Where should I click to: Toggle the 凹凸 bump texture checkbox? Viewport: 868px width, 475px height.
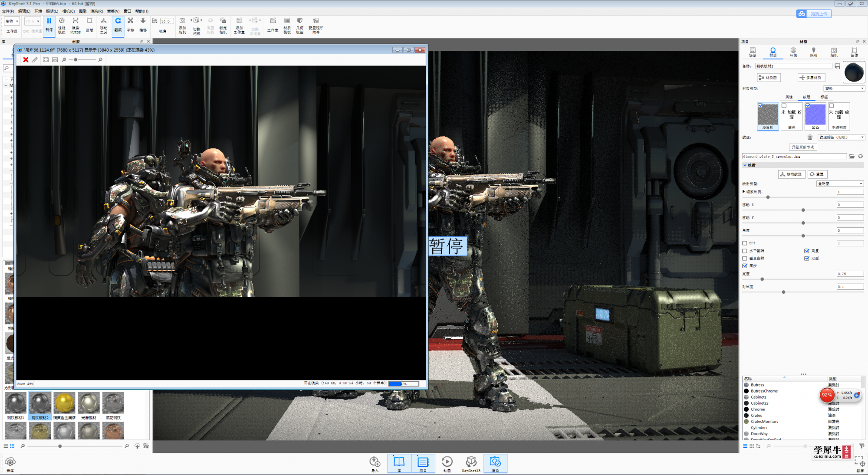tap(808, 105)
